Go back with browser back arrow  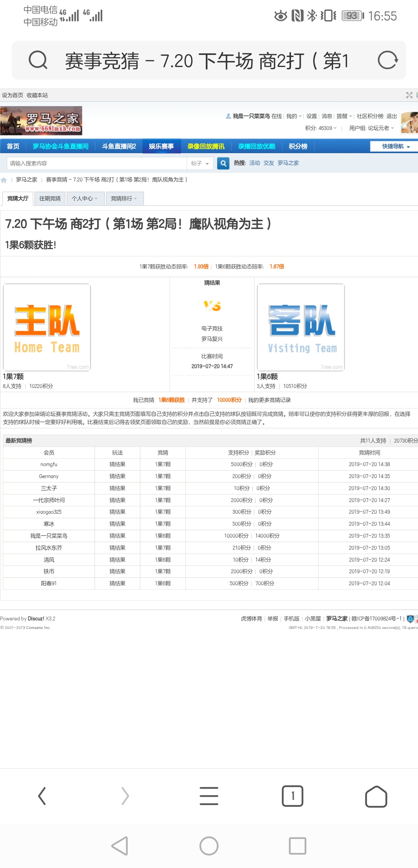coord(42,796)
